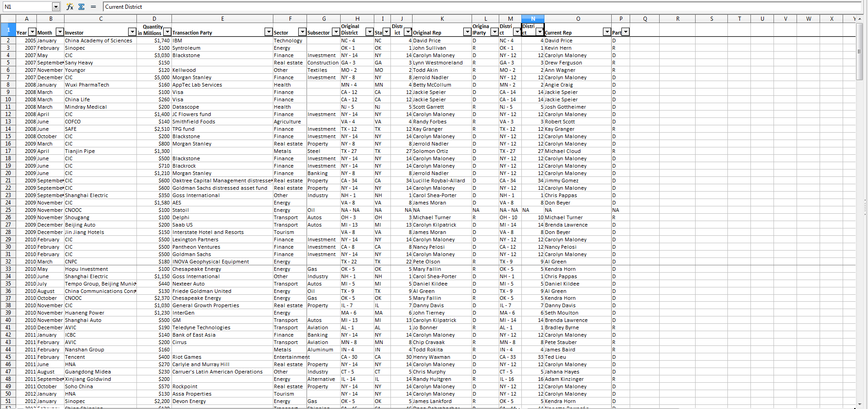Screen dimensions: 868x409
Task: Open the Quantity in Millions filter dropdown
Action: click(167, 32)
